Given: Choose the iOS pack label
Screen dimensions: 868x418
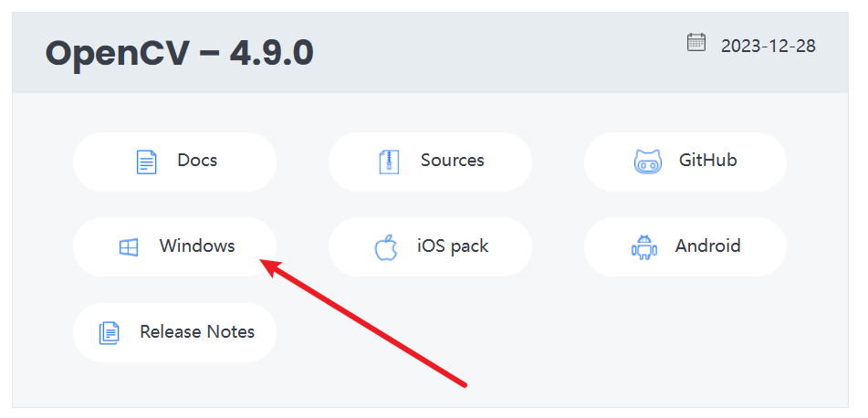Looking at the screenshot, I should coord(453,246).
